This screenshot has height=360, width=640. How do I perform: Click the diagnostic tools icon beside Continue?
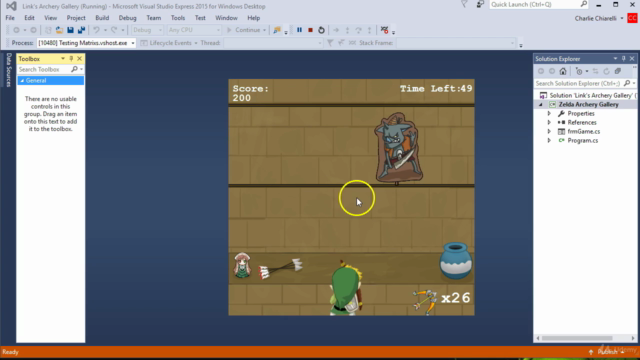coord(277,30)
